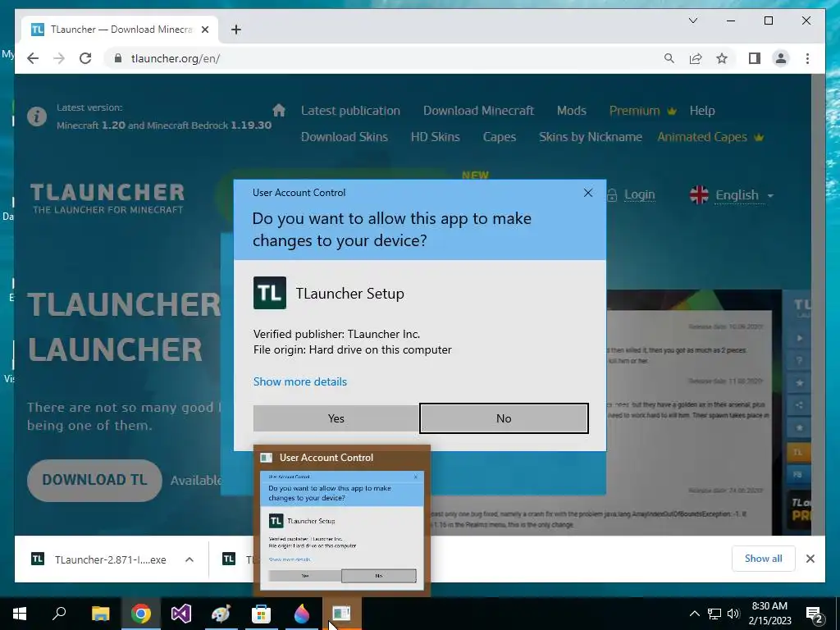Show hidden system tray icons
Viewport: 840px width, 630px height.
[x=694, y=614]
